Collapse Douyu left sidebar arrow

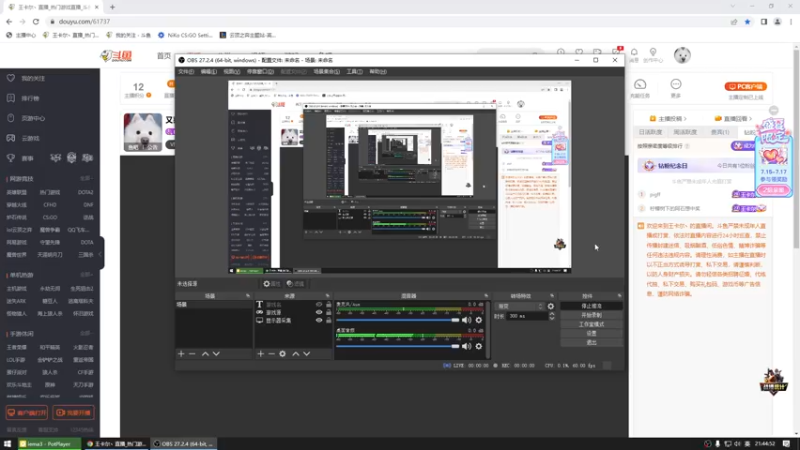(x=101, y=254)
